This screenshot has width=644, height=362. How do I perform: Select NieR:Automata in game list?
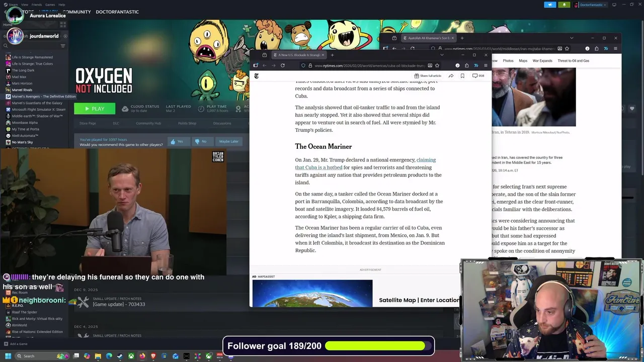point(25,136)
